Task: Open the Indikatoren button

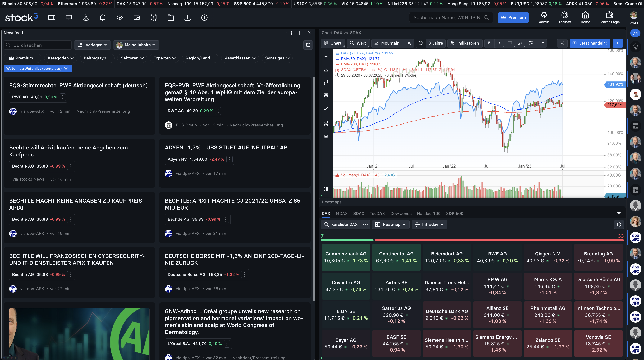Action: pos(464,43)
